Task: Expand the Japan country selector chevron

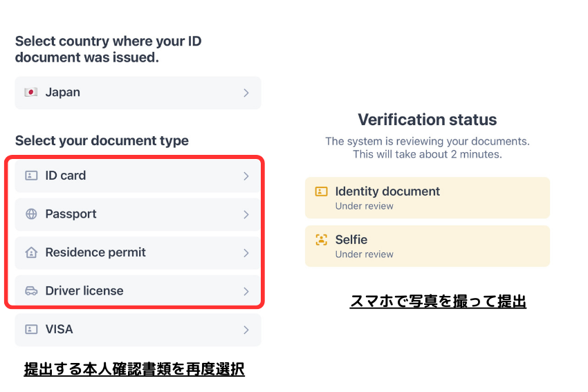Action: pos(246,93)
